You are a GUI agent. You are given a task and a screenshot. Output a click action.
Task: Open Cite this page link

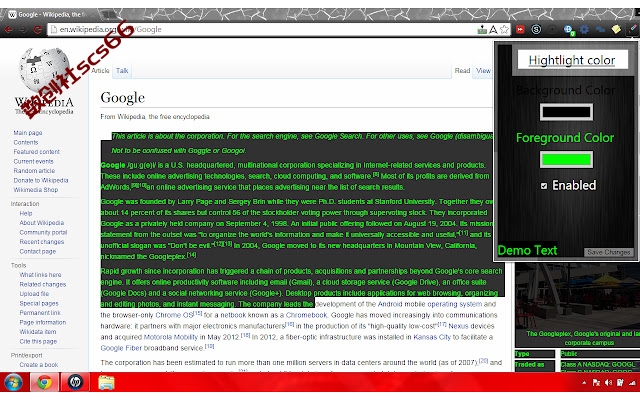point(38,342)
